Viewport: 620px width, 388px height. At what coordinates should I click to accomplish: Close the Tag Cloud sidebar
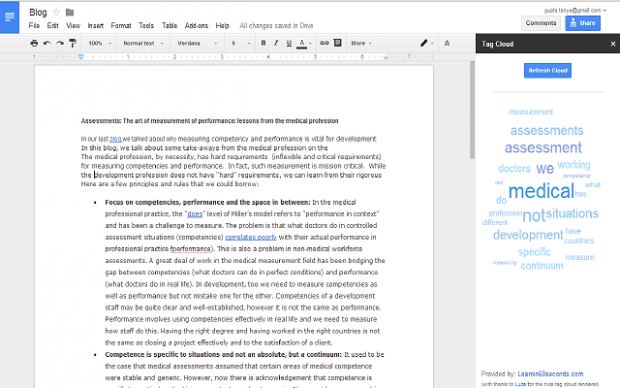pyautogui.click(x=612, y=44)
